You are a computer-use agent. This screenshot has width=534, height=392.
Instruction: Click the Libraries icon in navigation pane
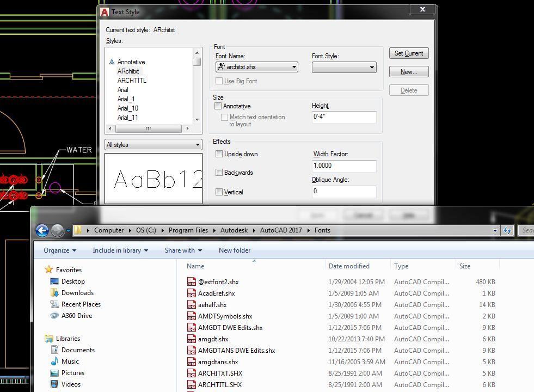coord(48,339)
